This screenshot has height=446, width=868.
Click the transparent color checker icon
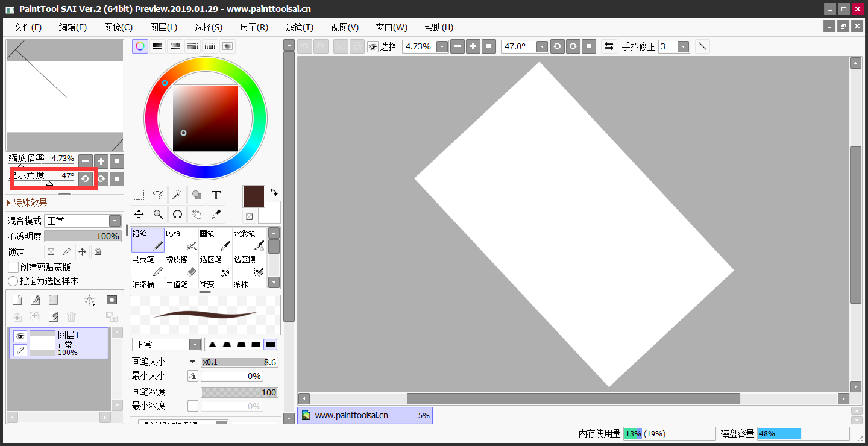(x=248, y=216)
